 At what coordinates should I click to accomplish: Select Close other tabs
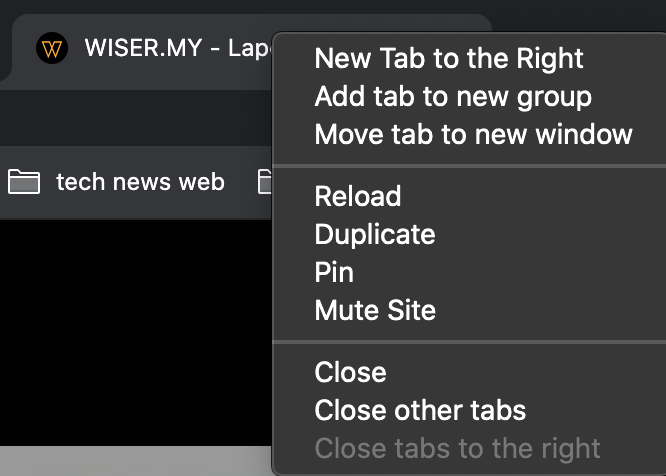click(420, 410)
